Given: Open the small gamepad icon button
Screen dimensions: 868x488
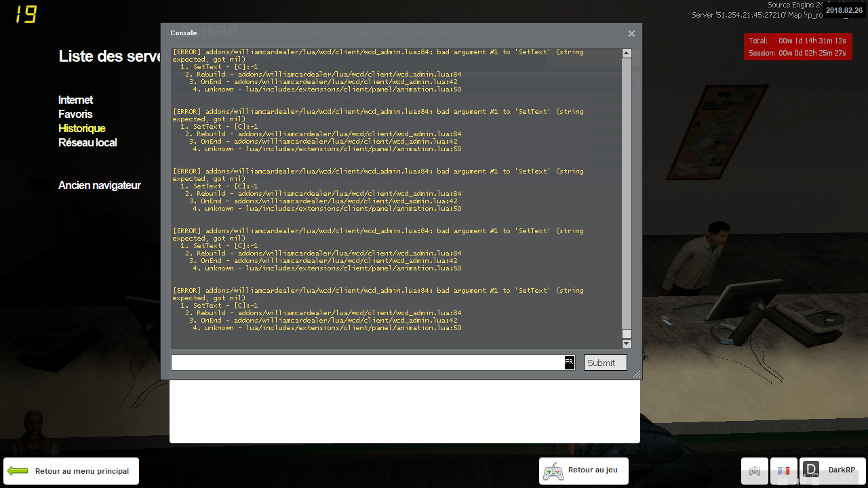Looking at the screenshot, I should coord(755,471).
